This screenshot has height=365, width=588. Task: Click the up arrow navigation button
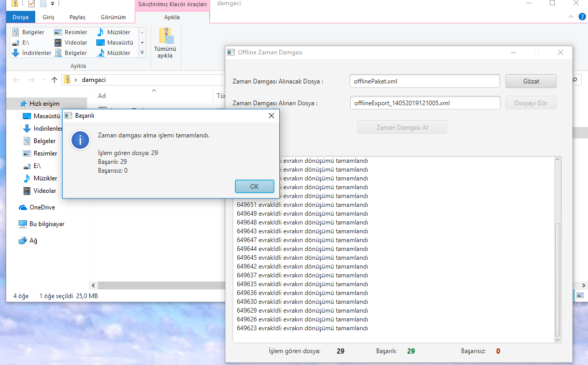pos(54,80)
